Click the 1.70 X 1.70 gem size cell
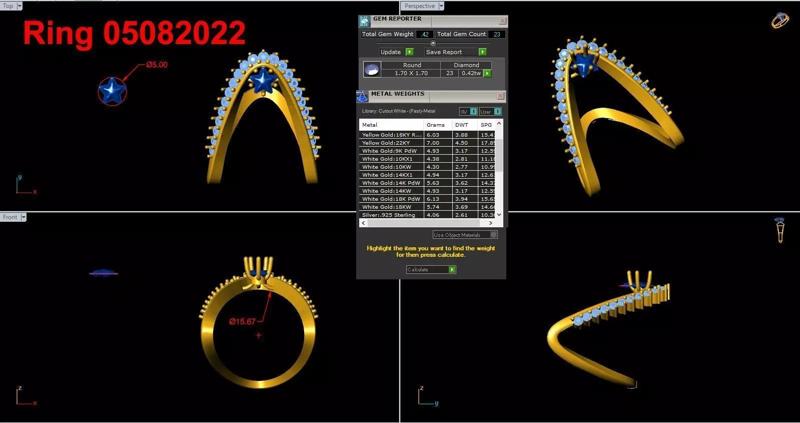Screen dimensions: 800x423 point(411,73)
